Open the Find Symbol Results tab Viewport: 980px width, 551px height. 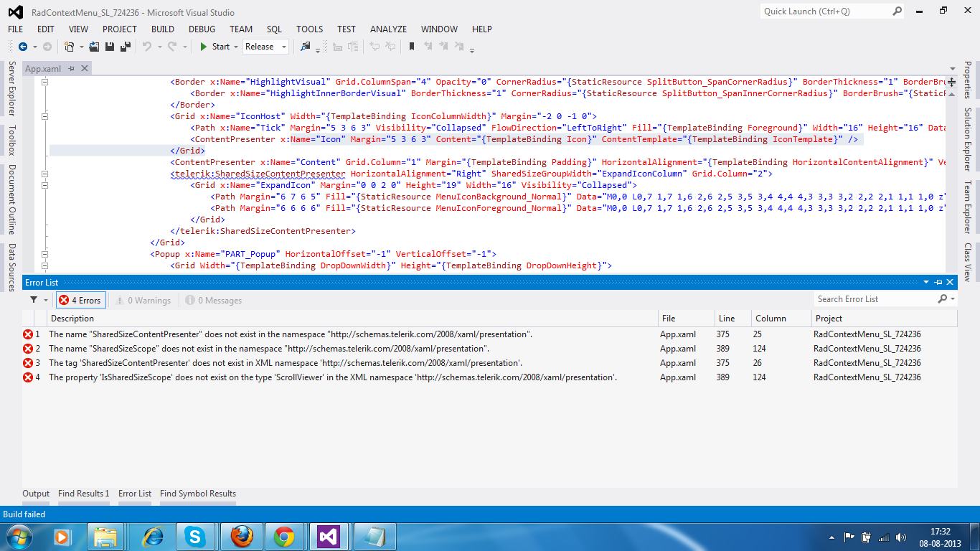click(198, 494)
